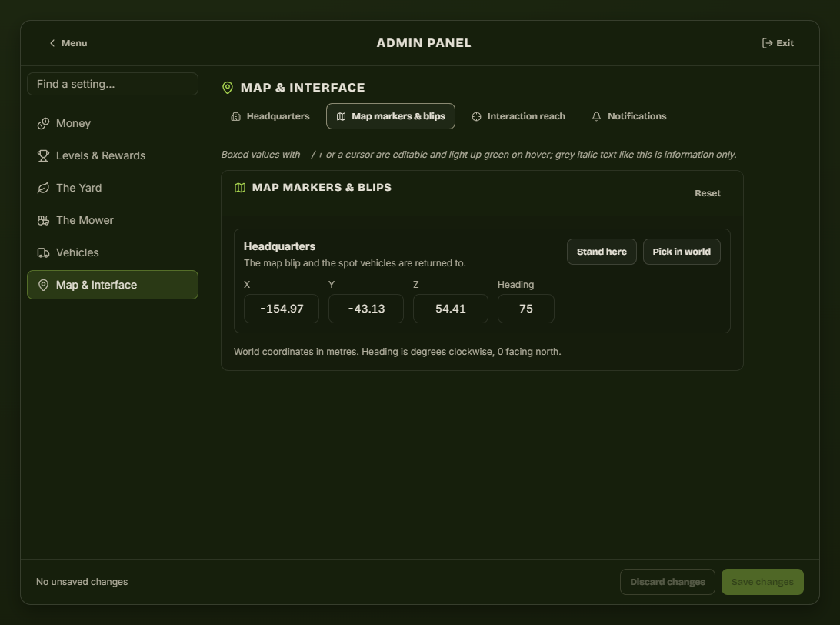Edit the Y coordinate value -43.13
Screen dimensions: 840x625
[366, 309]
